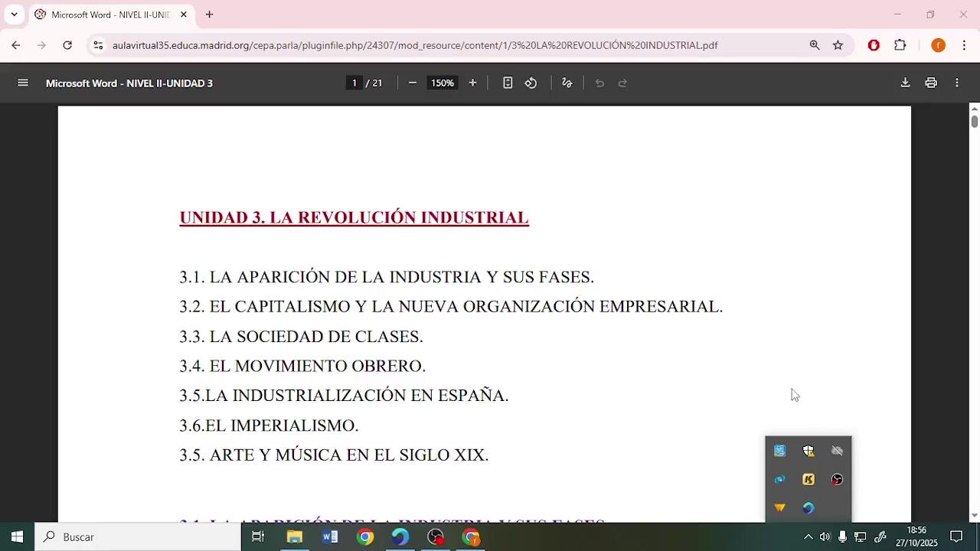This screenshot has height=551, width=980.
Task: Download the PDF file
Action: [905, 83]
